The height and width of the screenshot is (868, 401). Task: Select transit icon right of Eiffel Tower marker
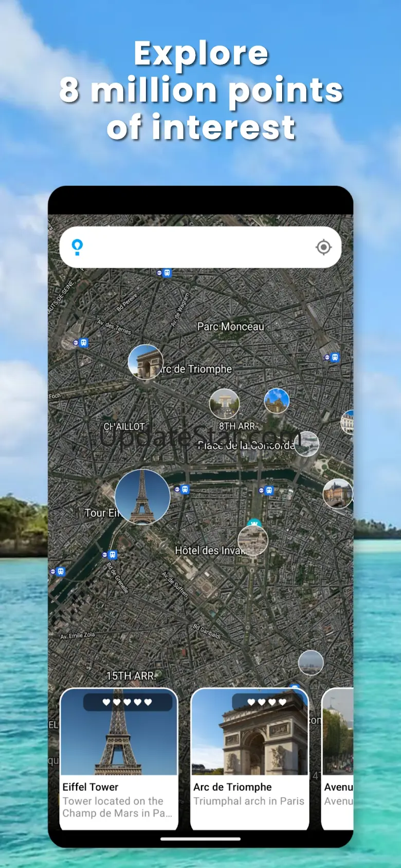pyautogui.click(x=182, y=489)
